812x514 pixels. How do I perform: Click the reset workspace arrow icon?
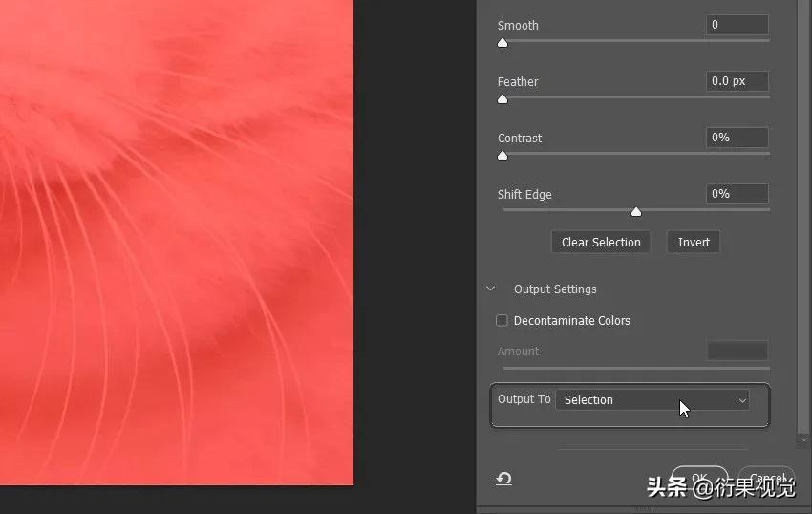click(503, 479)
